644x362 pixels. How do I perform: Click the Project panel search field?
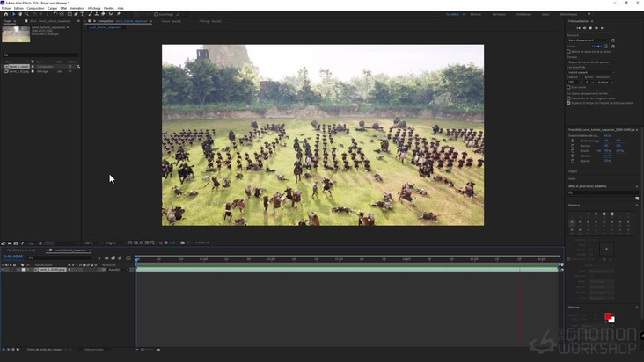pyautogui.click(x=40, y=55)
